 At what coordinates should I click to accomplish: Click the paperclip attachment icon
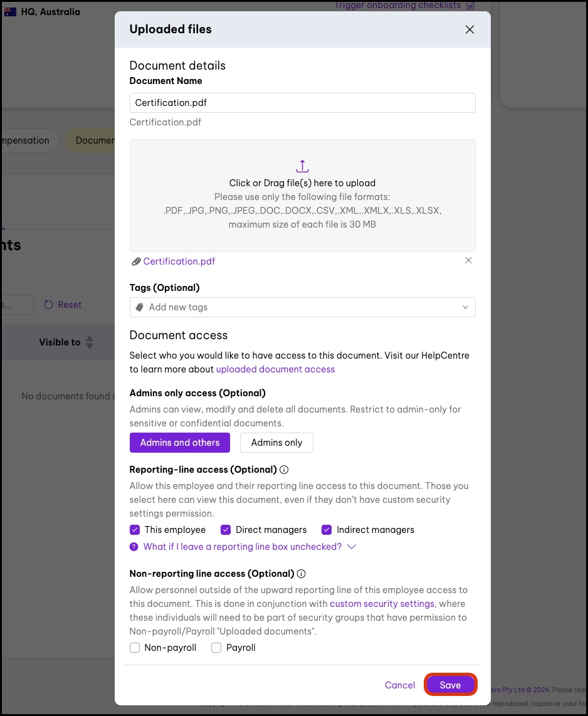[x=135, y=261]
